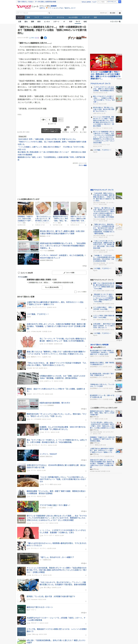This screenshot has width=138, height=644.
Task: Click the back-to-top arrow button
Action: [x=133, y=398]
